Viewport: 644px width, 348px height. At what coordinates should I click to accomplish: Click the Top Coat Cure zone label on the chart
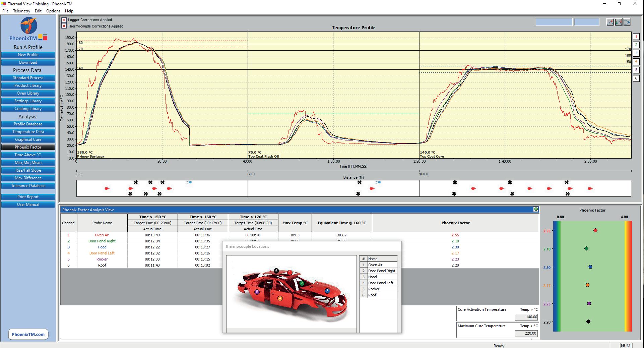pos(432,156)
